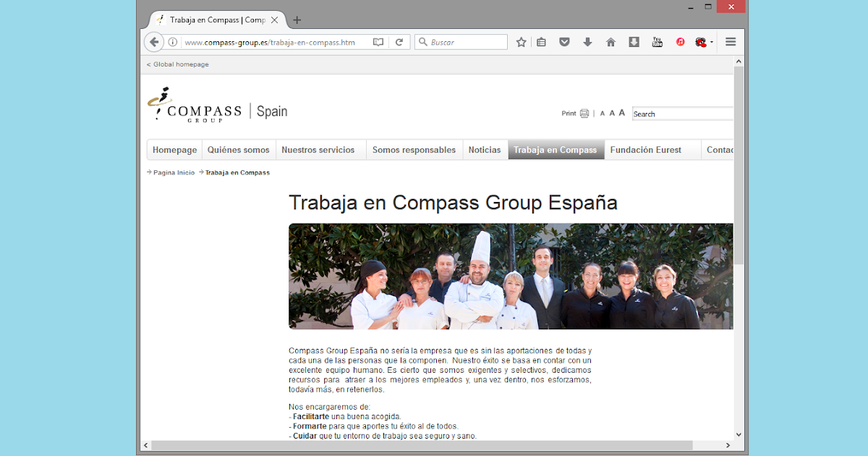The height and width of the screenshot is (456, 868).
Task: Open search engine selector in Buscar field
Action: click(x=423, y=42)
